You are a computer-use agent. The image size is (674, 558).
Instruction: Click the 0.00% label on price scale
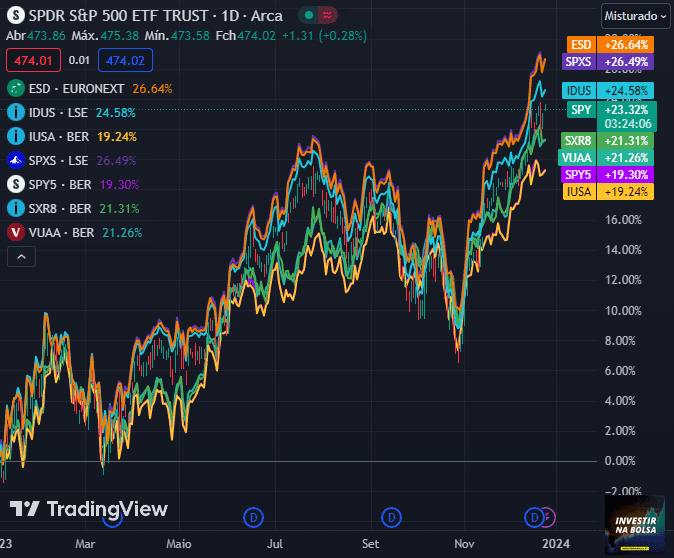pos(620,461)
